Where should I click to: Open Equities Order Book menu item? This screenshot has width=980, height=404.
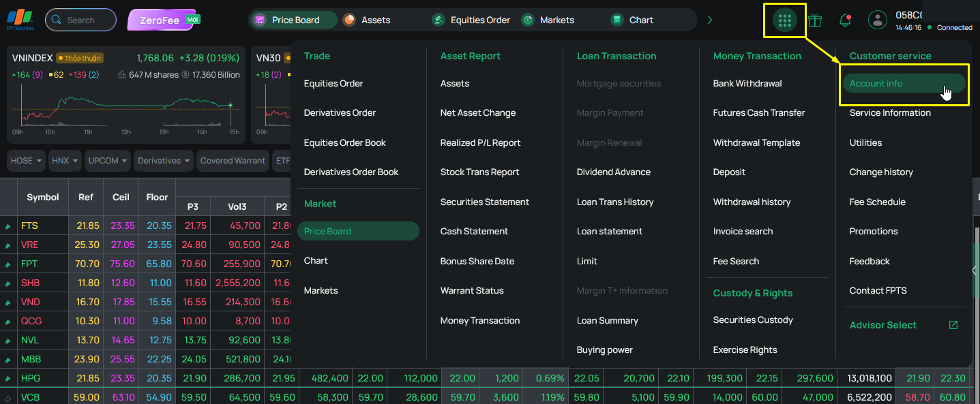345,143
